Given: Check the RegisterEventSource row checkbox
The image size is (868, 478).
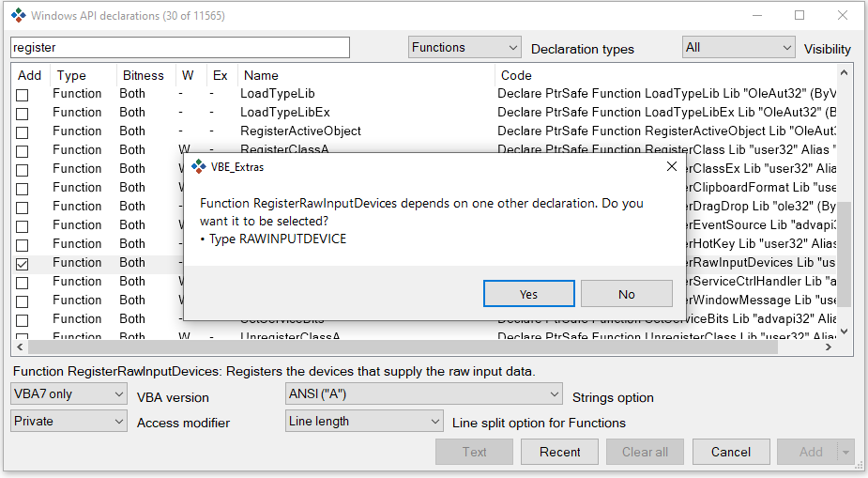Looking at the screenshot, I should 23,226.
